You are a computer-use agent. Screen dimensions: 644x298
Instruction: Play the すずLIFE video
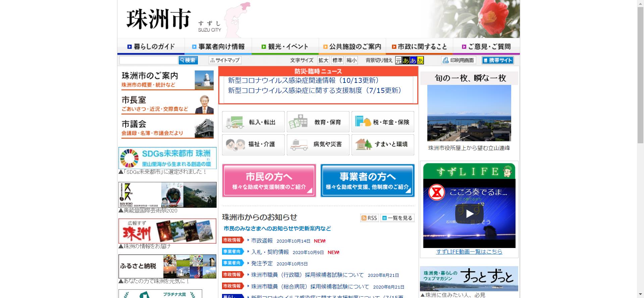click(x=469, y=213)
